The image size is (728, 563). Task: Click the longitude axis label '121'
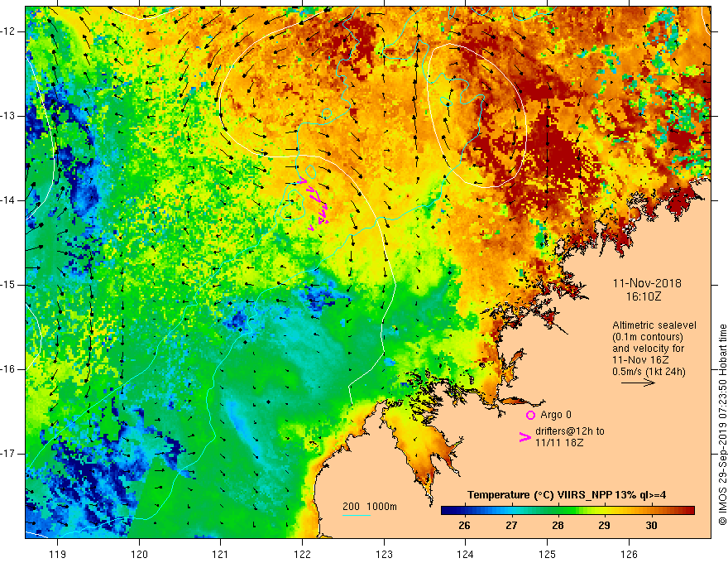pos(221,554)
